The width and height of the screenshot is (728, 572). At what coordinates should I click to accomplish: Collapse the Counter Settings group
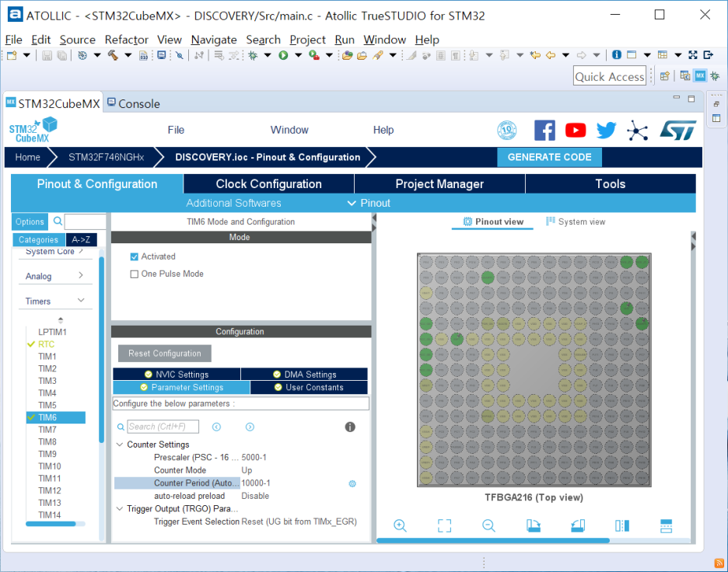[x=119, y=445]
